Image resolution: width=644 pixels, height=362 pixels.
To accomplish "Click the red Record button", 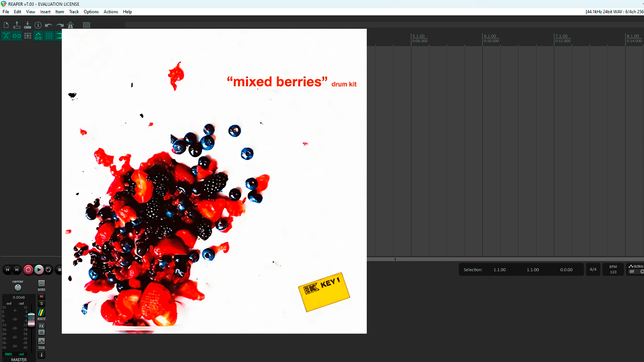I will [28, 270].
